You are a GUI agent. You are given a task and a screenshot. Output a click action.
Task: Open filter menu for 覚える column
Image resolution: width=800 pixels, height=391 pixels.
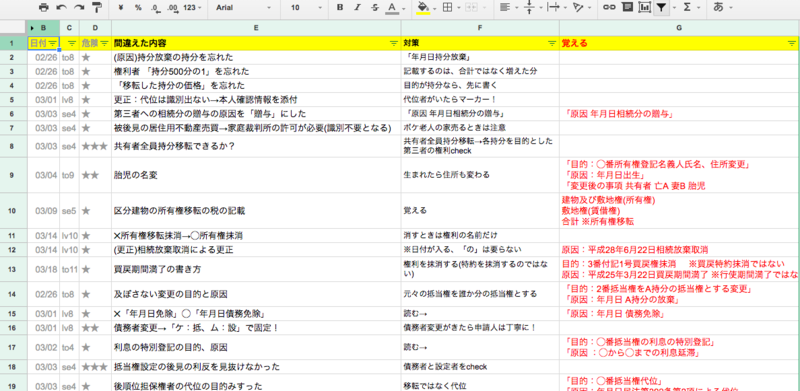(x=792, y=44)
